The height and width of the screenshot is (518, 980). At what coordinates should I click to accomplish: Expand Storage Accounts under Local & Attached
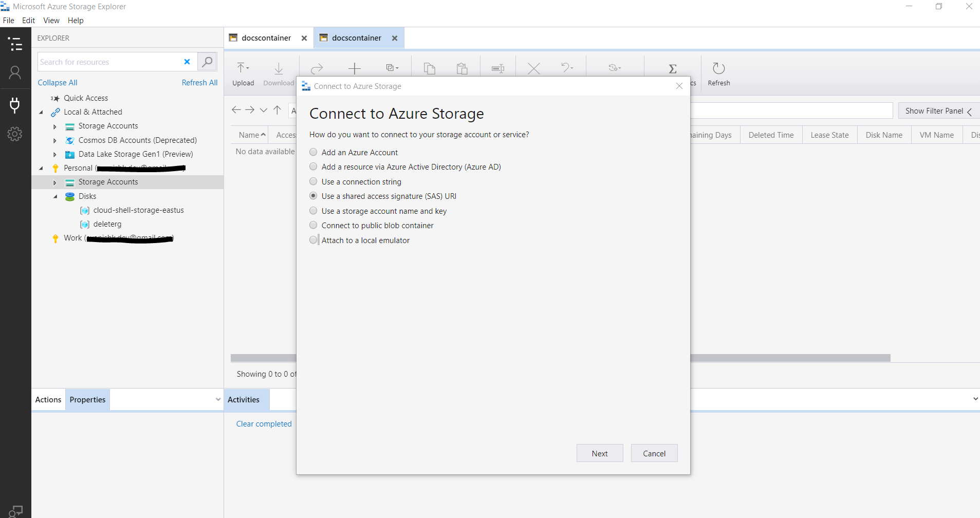click(55, 126)
